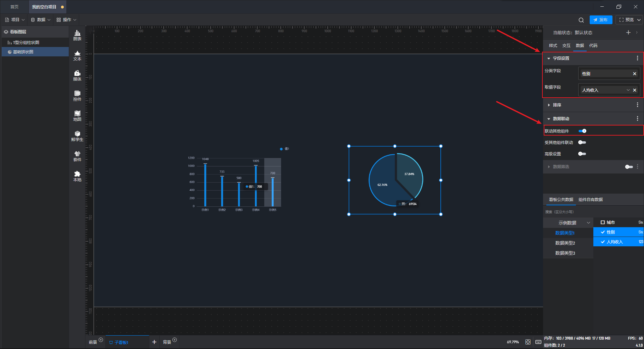This screenshot has height=349, width=644.
Task: Switch to the 样式 tab
Action: [x=553, y=45]
